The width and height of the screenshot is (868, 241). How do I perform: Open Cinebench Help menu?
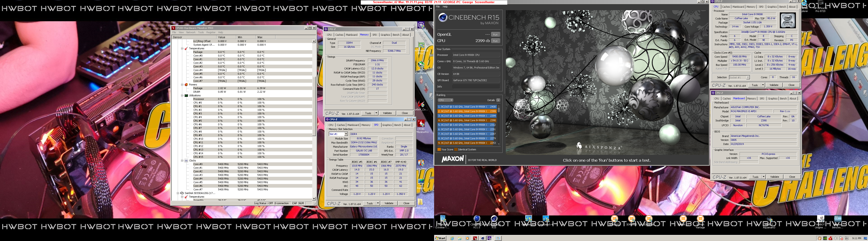point(445,7)
